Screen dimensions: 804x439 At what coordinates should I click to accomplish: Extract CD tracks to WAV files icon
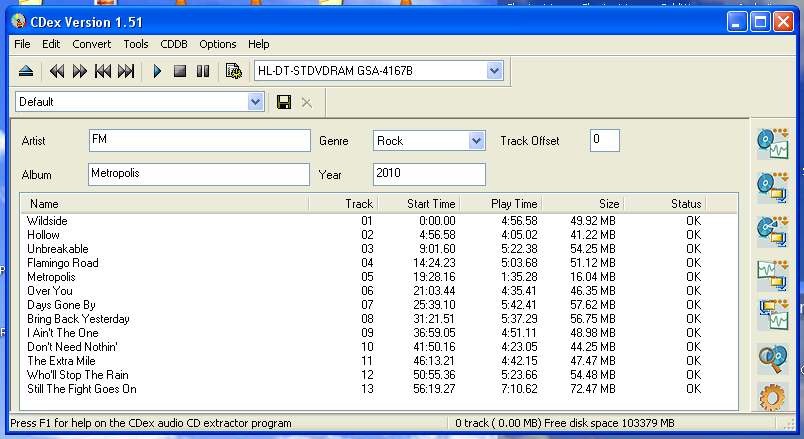[x=773, y=143]
